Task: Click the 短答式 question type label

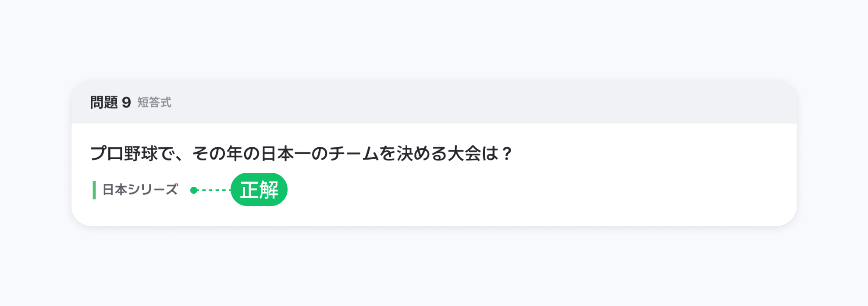Action: pyautogui.click(x=154, y=102)
